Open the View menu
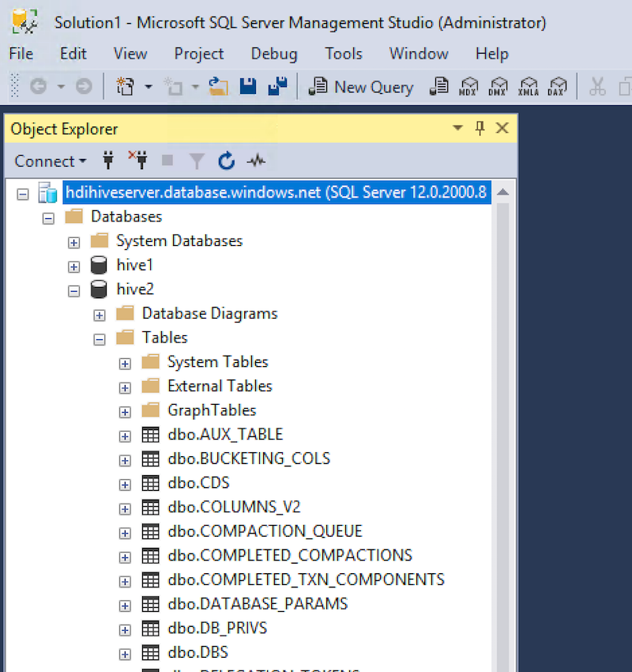The width and height of the screenshot is (632, 672). [x=130, y=54]
